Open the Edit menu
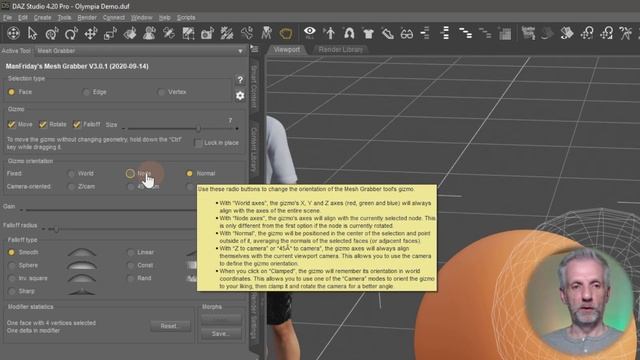 [22, 18]
